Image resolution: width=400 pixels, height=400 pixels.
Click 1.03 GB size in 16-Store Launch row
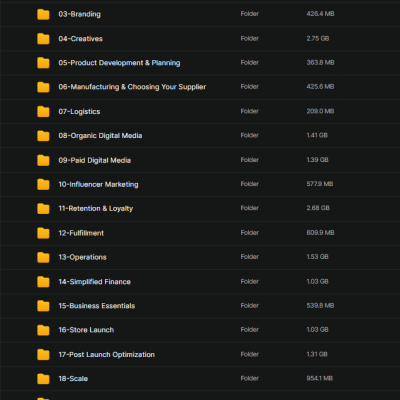click(x=317, y=330)
